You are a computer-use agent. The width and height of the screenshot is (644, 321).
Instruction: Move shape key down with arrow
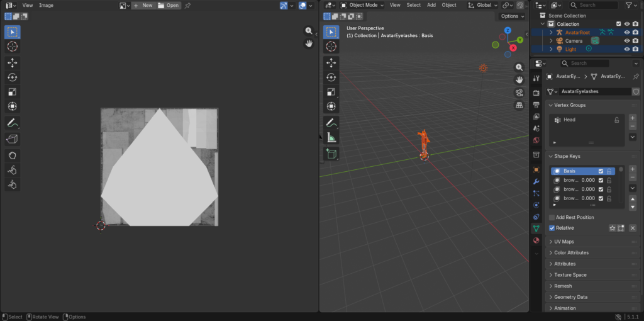633,207
